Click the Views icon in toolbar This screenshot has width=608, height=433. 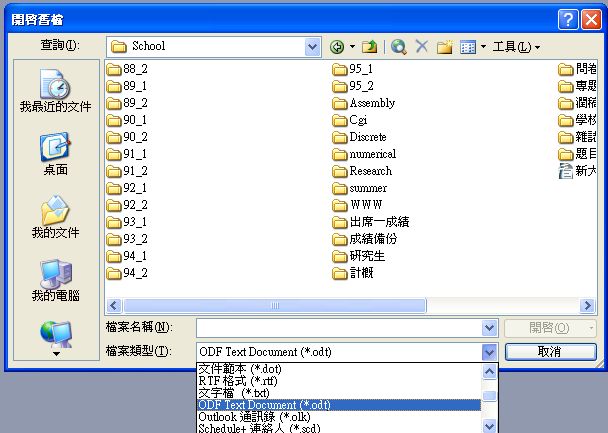point(466,46)
